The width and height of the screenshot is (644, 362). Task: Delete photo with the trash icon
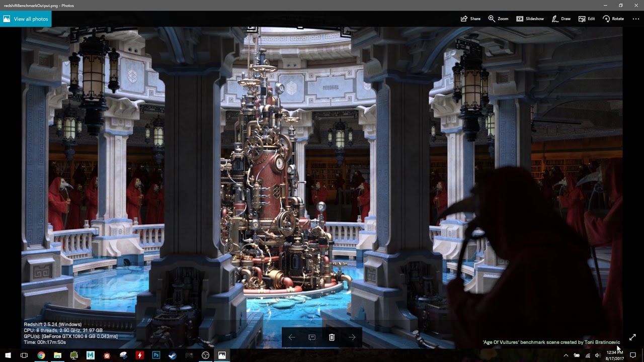(332, 337)
